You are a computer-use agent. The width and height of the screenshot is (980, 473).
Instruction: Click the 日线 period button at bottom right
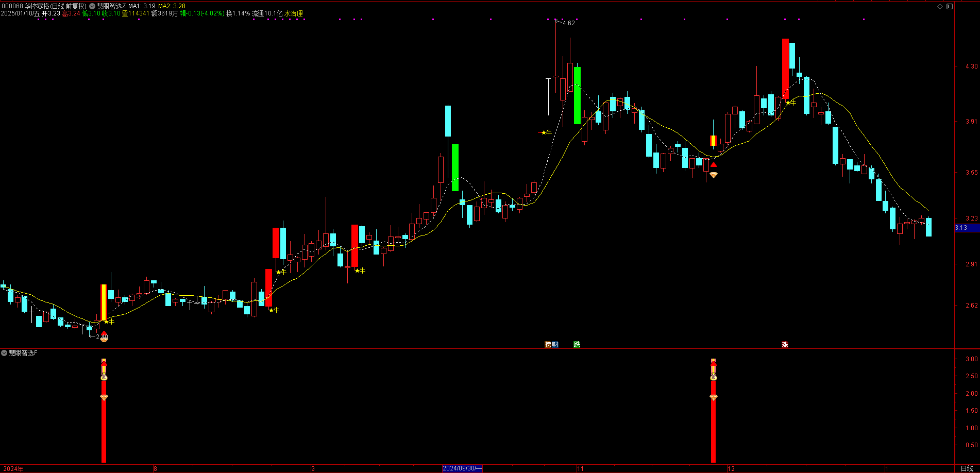pos(967,468)
